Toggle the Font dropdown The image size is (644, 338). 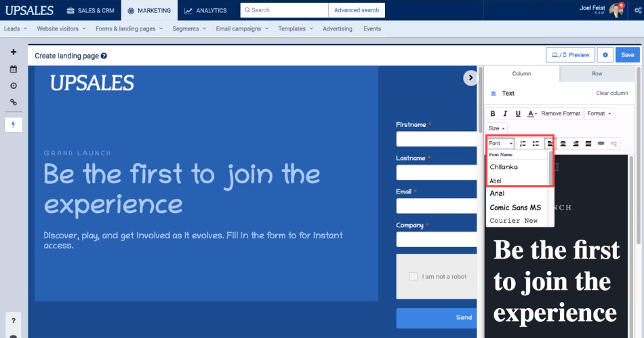[501, 143]
